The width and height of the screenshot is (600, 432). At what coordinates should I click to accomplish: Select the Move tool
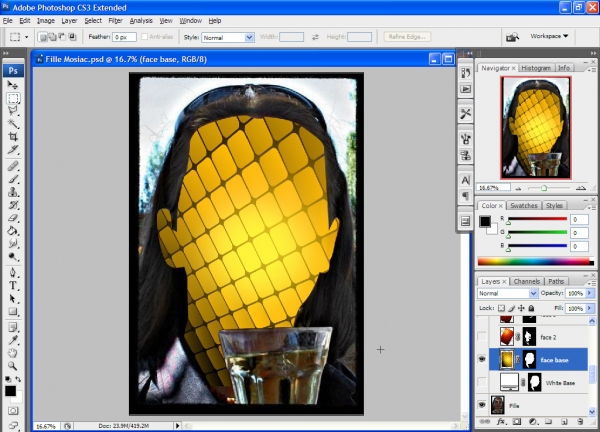pos(13,85)
